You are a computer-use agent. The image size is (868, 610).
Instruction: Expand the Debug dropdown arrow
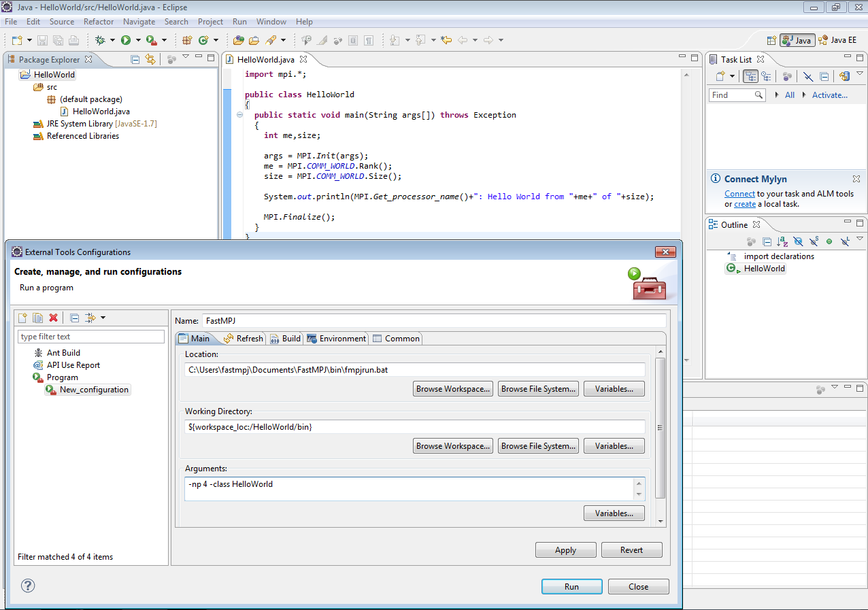click(112, 40)
